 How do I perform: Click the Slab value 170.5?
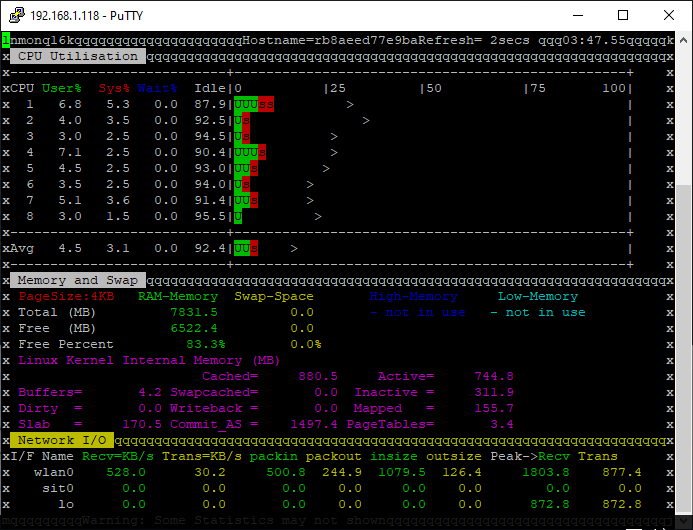pos(142,424)
